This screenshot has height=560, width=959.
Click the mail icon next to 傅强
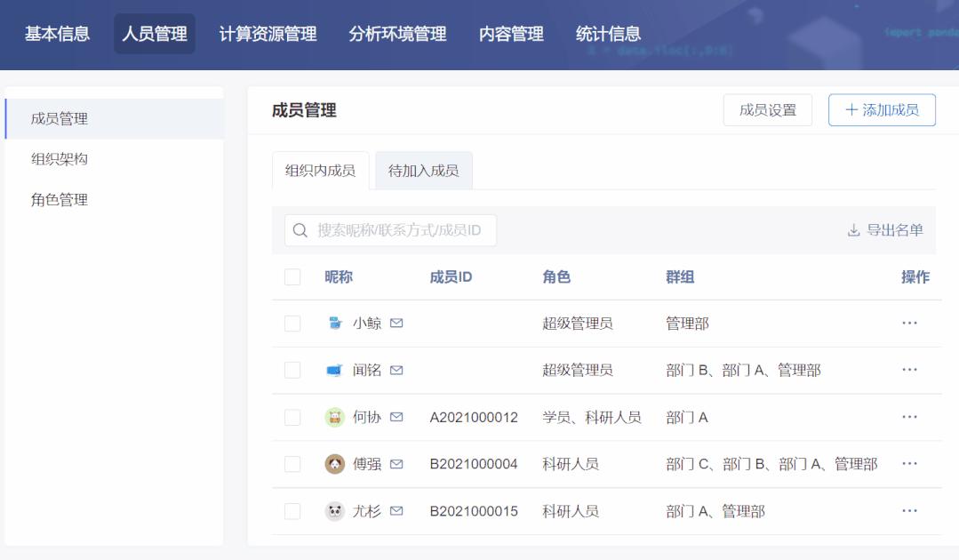396,464
